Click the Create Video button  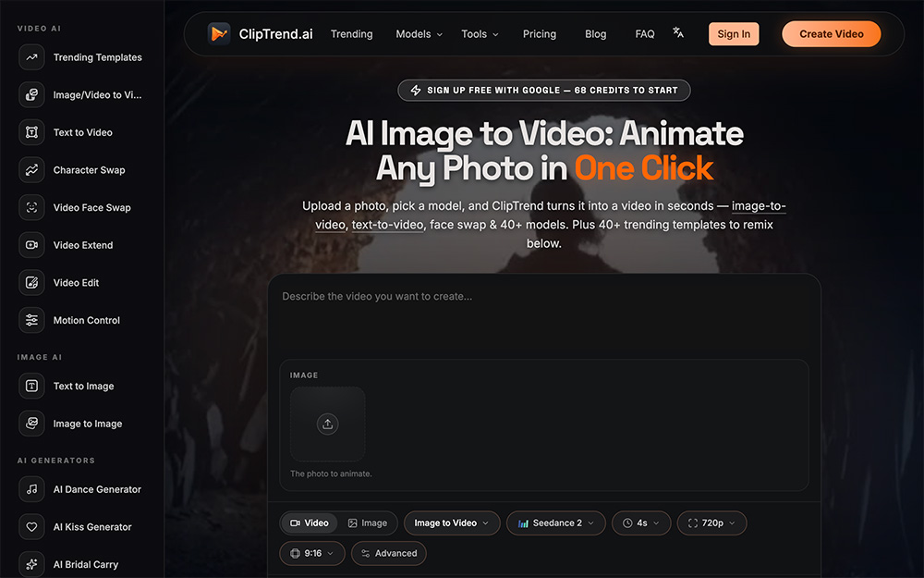[832, 34]
